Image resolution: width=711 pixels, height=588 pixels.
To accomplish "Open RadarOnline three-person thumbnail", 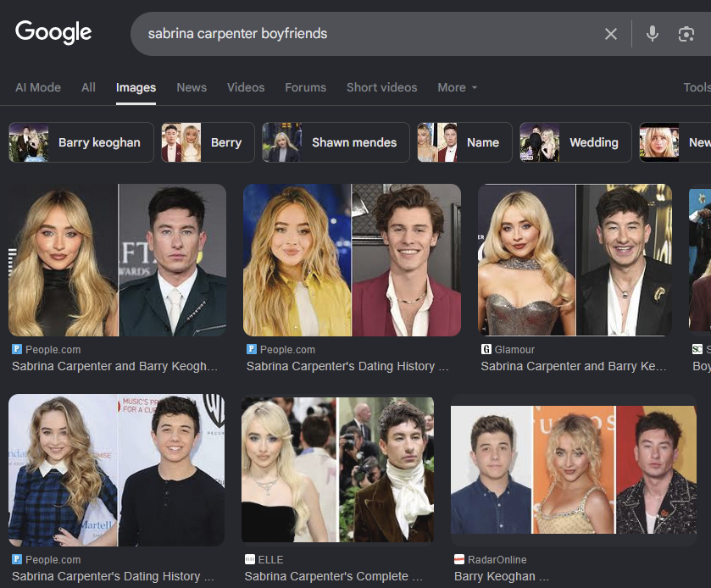I will 574,470.
